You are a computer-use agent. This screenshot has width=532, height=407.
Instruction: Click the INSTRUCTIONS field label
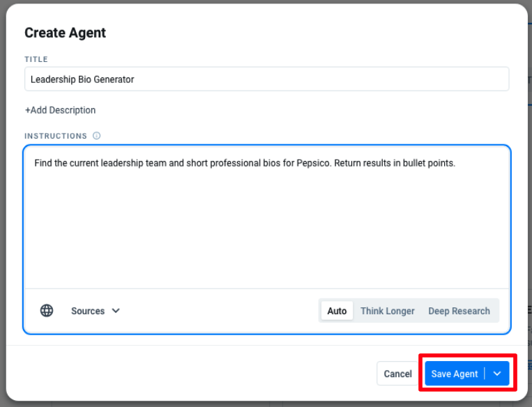pyautogui.click(x=56, y=136)
